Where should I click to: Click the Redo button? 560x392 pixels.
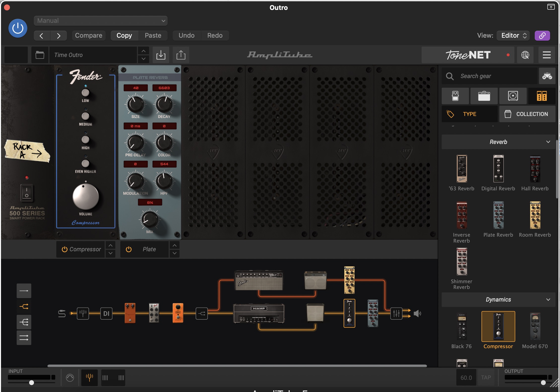pos(215,36)
